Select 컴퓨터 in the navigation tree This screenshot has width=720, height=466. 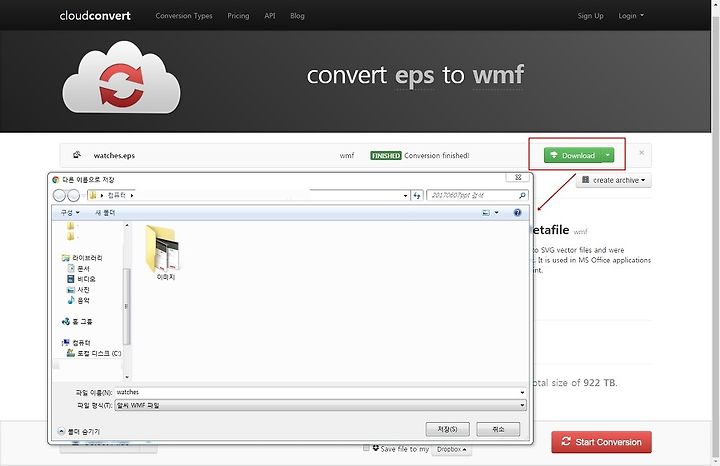point(76,342)
